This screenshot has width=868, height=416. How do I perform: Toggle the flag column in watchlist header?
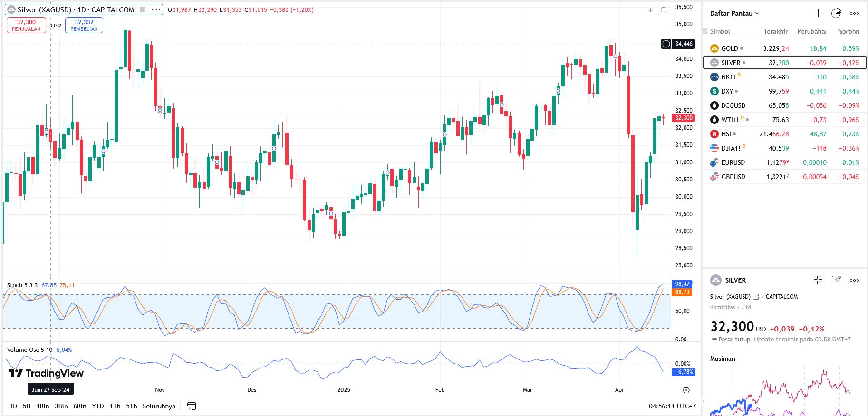pos(705,31)
